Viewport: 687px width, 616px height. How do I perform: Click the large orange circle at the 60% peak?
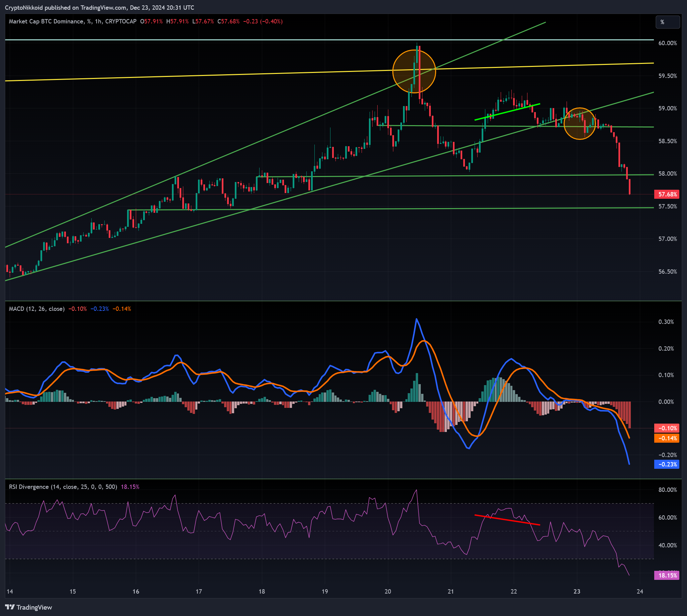point(414,71)
